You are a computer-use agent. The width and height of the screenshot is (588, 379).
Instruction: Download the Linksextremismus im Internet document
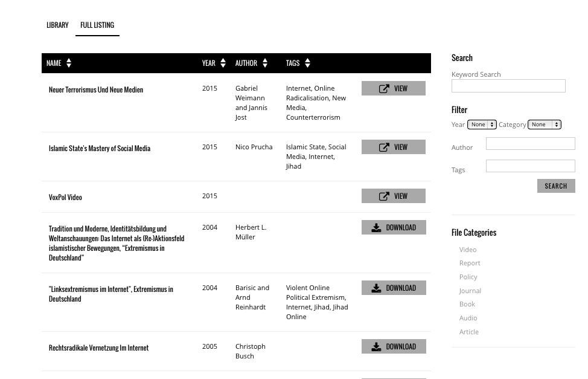pos(394,288)
